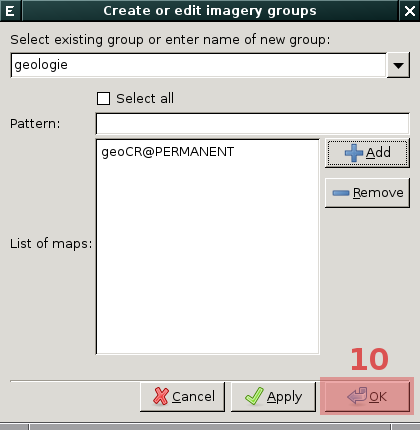Open the group name dropdown arrow
The image size is (420, 430).
(x=398, y=65)
